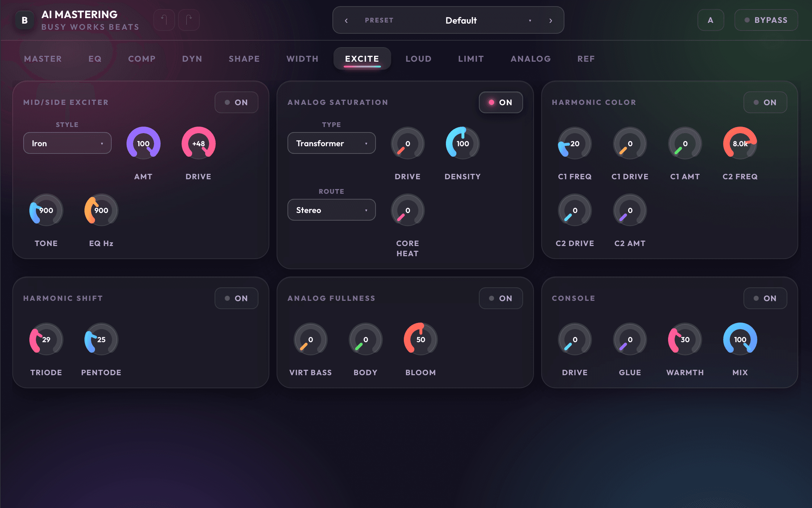Open the Stereo route dropdown
This screenshot has height=508, width=812.
[x=331, y=210]
